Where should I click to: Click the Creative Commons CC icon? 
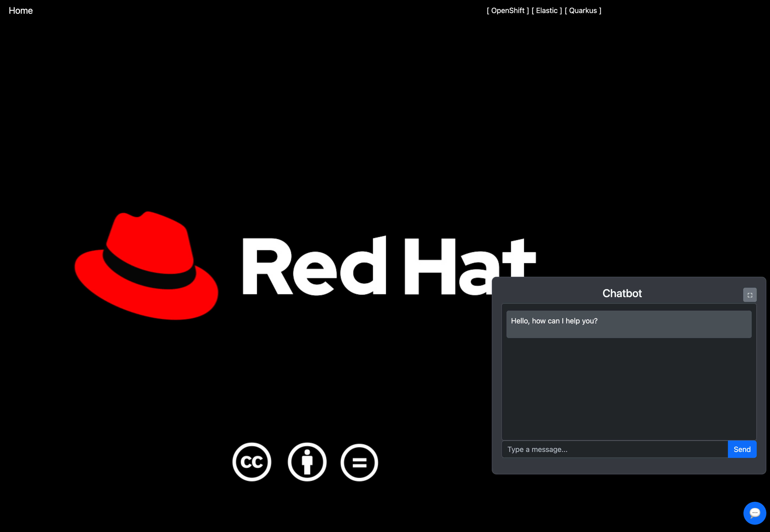pos(252,462)
